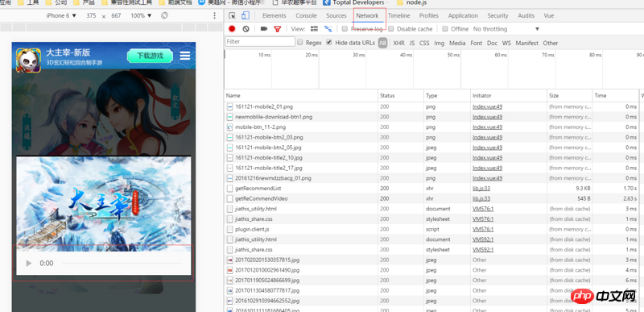
Task: Sort by the Status column header
Action: (x=401, y=95)
